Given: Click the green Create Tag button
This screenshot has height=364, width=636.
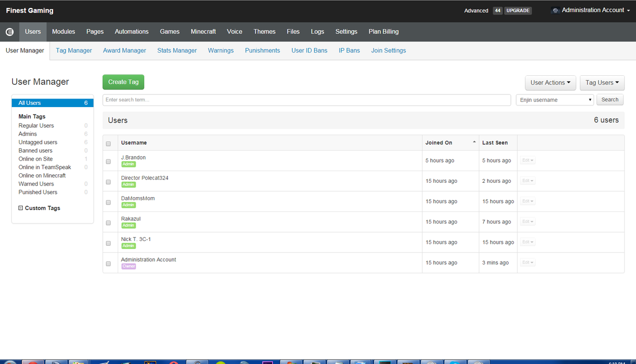Looking at the screenshot, I should click(123, 82).
